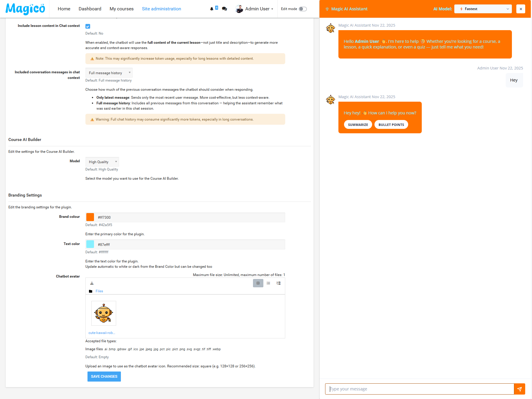
Task: Open My courses menu item
Action: tap(121, 9)
